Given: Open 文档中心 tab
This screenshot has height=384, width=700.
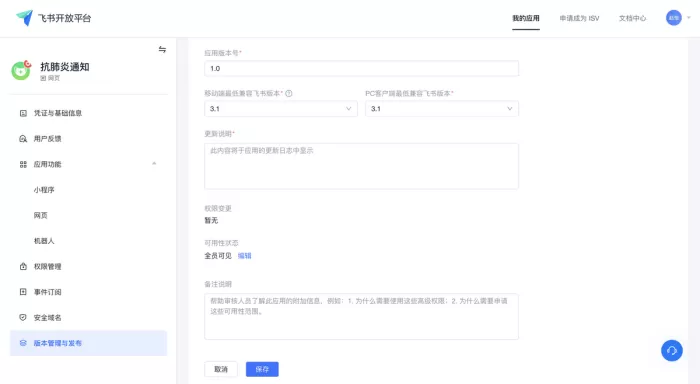Looking at the screenshot, I should (x=632, y=18).
